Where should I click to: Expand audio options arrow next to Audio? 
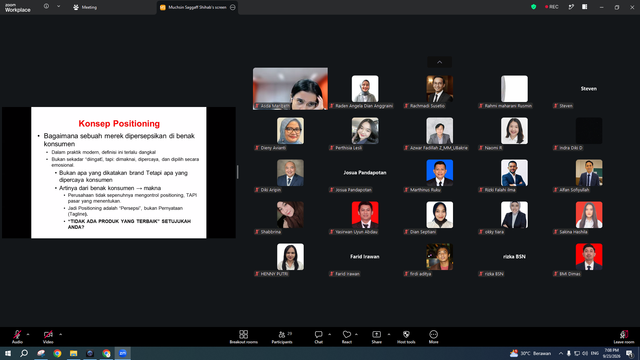tap(28, 334)
